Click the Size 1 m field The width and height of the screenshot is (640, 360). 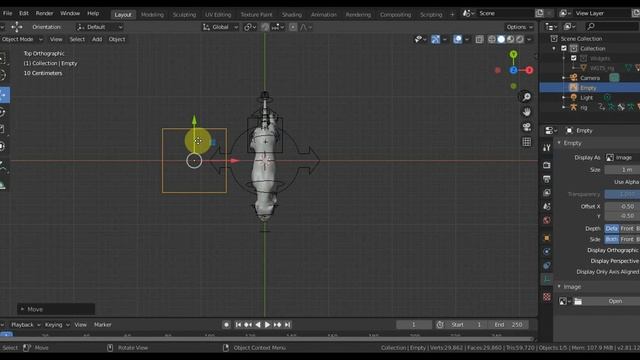point(622,169)
